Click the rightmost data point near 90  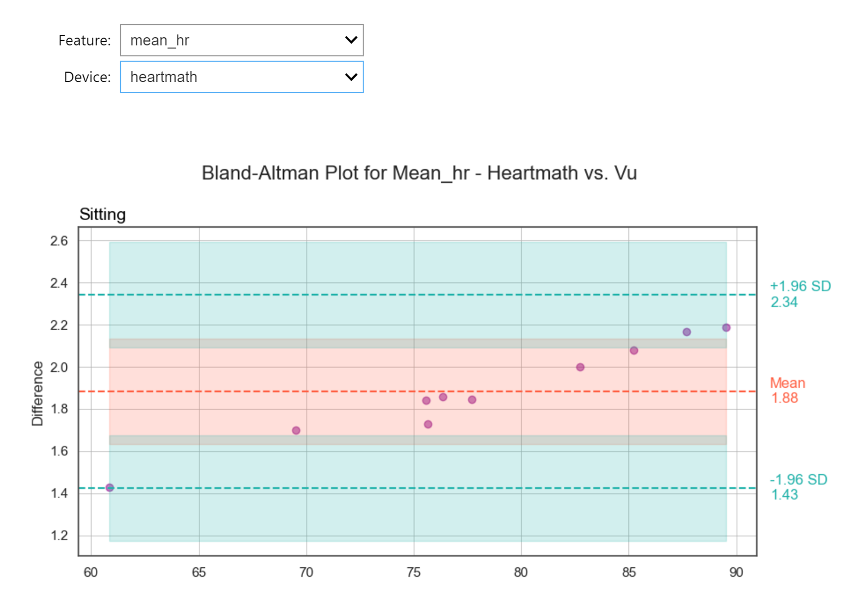click(x=726, y=328)
